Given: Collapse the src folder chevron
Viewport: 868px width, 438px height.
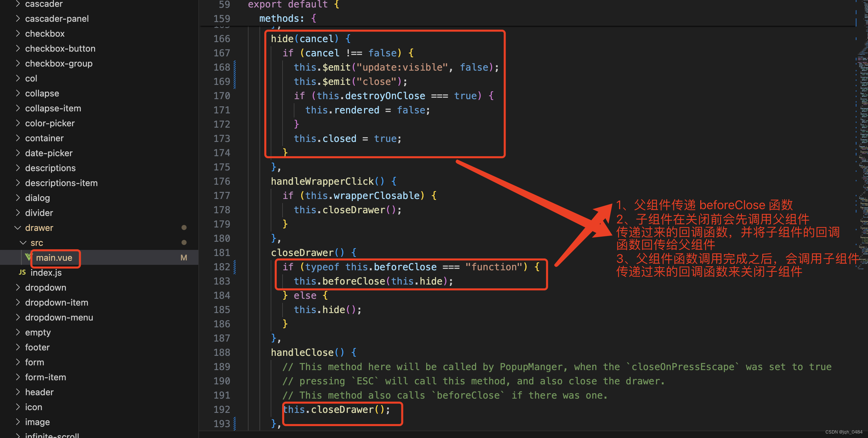Looking at the screenshot, I should [x=23, y=243].
